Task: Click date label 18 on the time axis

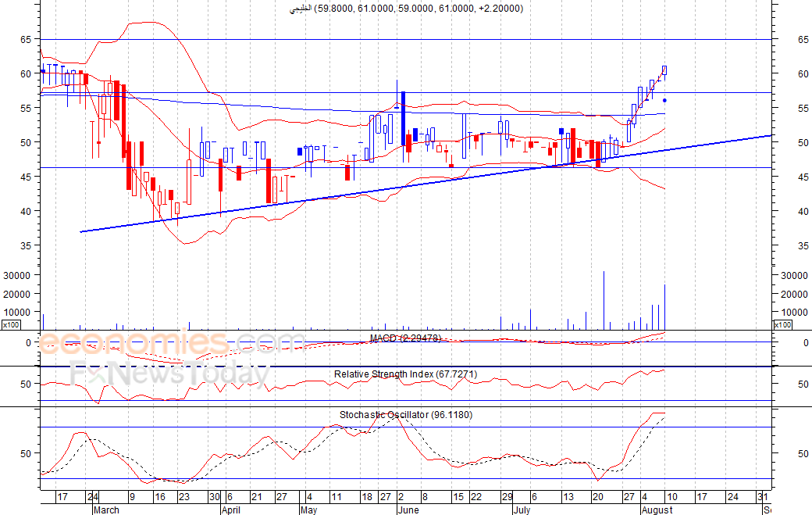Action: pyautogui.click(x=367, y=497)
